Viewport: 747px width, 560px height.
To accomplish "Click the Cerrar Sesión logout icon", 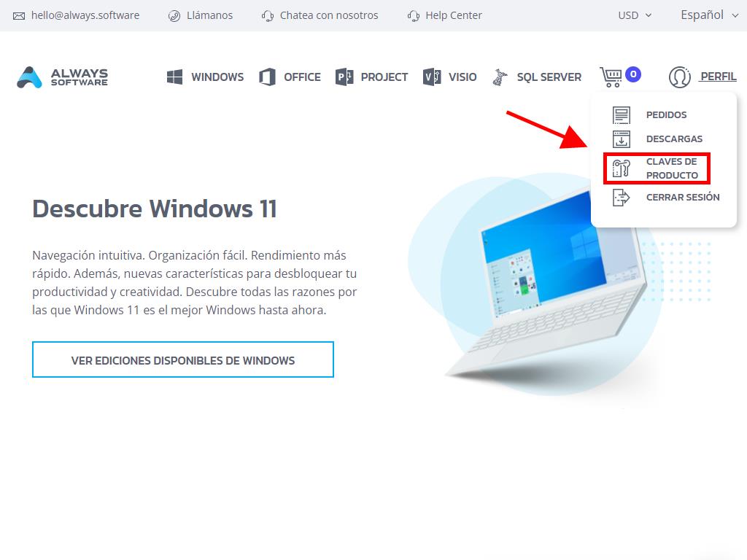I will point(621,197).
